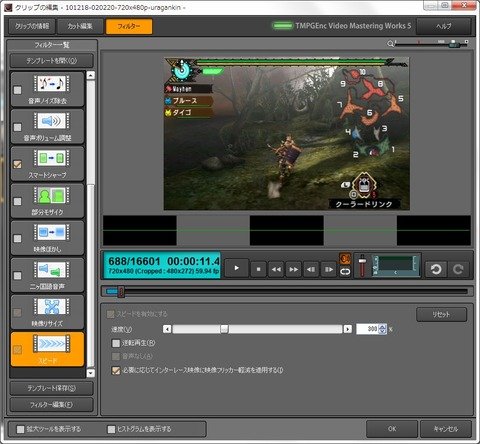480x444 pixels.
Task: Click the audio level meter display
Action: point(395,265)
